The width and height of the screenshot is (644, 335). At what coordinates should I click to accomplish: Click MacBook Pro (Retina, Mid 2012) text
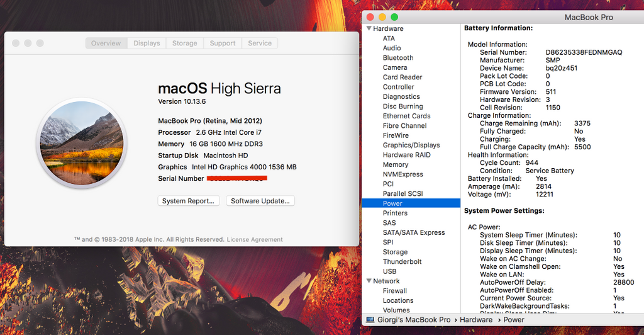(x=210, y=121)
